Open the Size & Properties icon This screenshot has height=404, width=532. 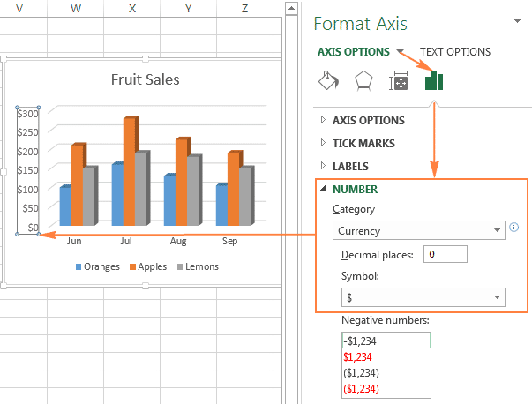pos(399,82)
